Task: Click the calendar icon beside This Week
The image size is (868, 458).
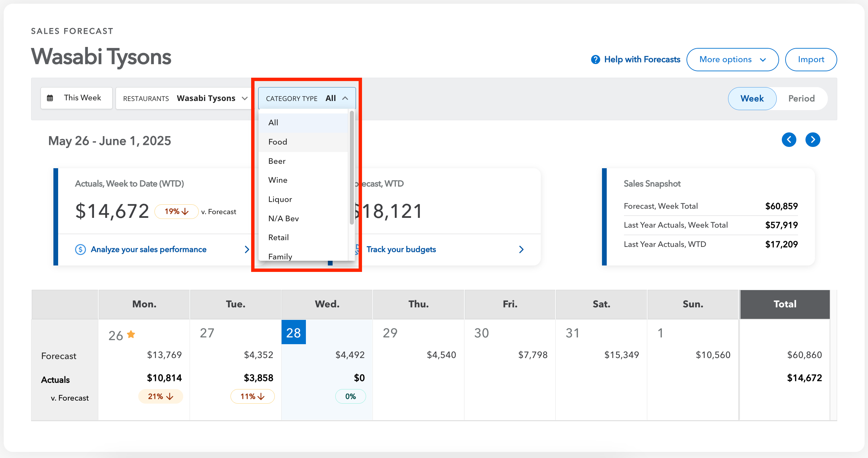Action: (50, 98)
